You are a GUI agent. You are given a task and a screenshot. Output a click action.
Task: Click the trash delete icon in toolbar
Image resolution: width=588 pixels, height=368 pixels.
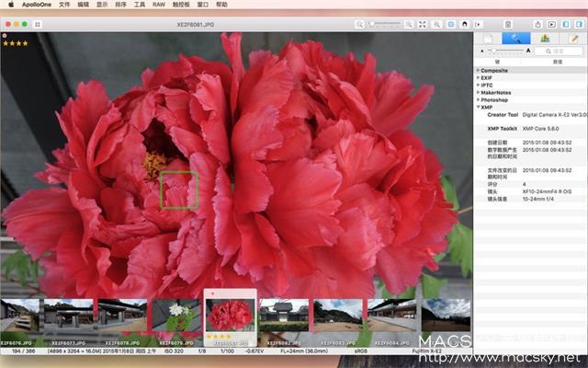click(x=508, y=25)
